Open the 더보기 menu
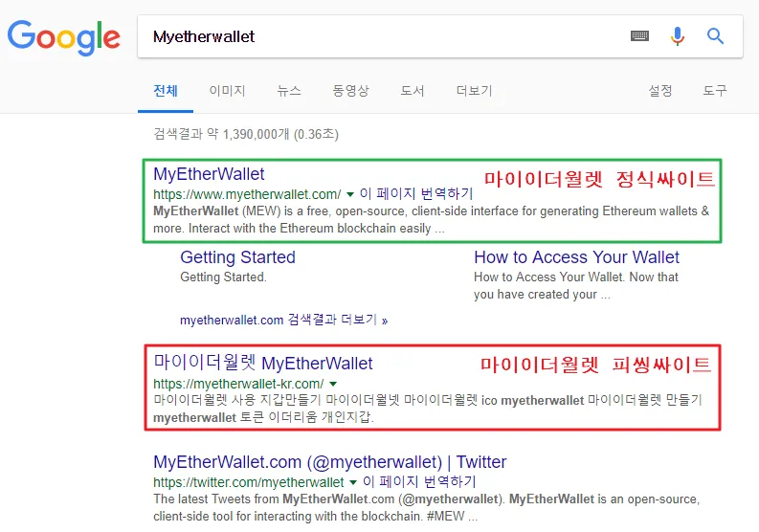Image resolution: width=759 pixels, height=532 pixels. pyautogui.click(x=474, y=91)
